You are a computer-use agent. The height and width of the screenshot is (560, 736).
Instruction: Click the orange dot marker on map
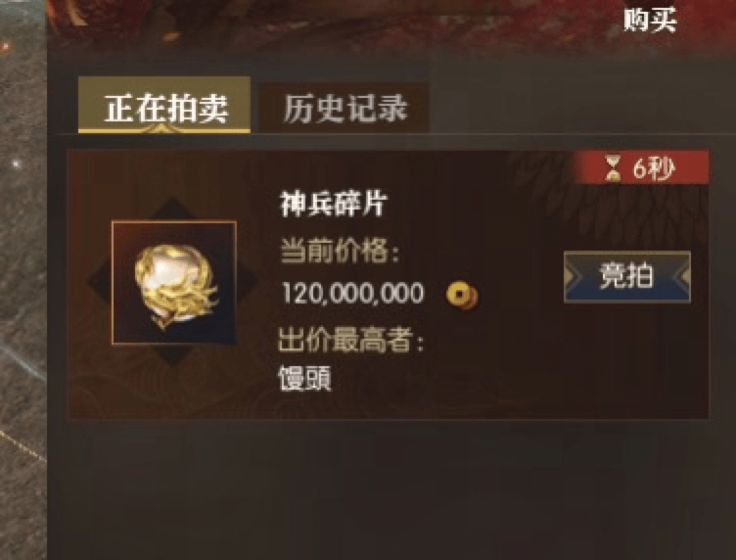pos(5,46)
